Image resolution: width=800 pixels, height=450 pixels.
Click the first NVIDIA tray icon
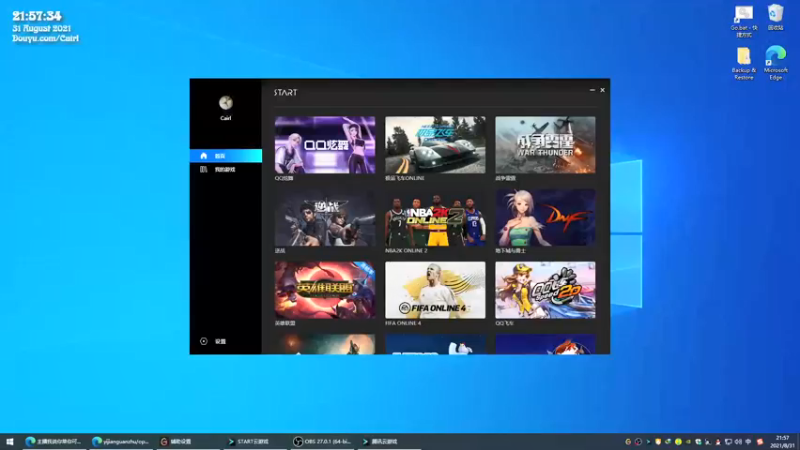tap(668, 442)
